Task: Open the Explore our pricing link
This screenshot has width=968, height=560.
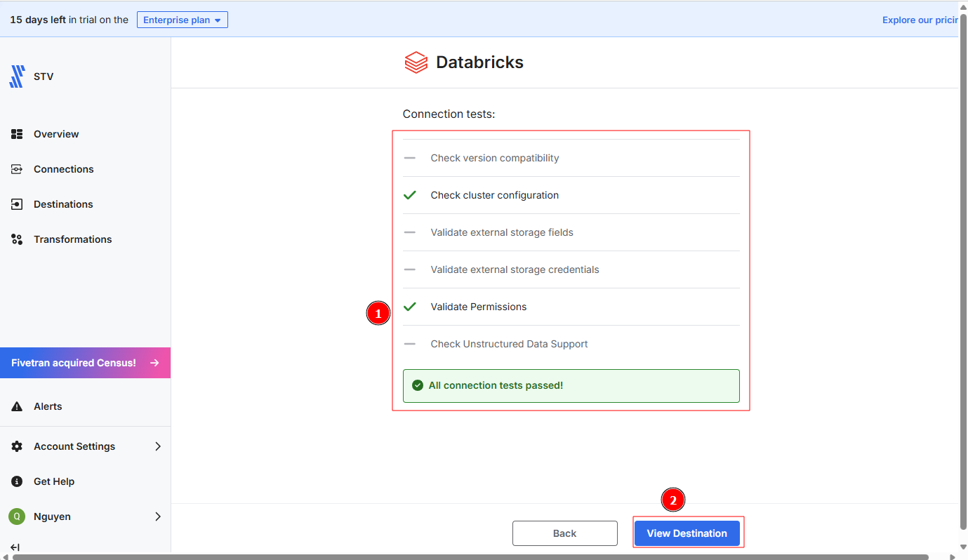Action: click(x=920, y=20)
